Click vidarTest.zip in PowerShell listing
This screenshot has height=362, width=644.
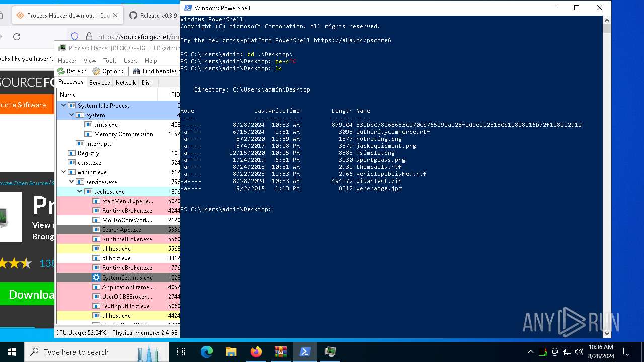click(379, 181)
